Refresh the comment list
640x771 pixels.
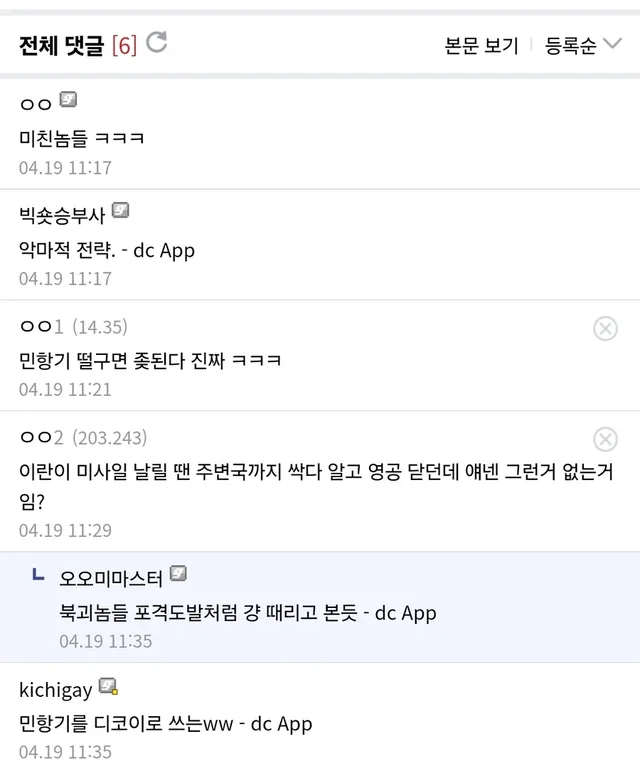(157, 43)
